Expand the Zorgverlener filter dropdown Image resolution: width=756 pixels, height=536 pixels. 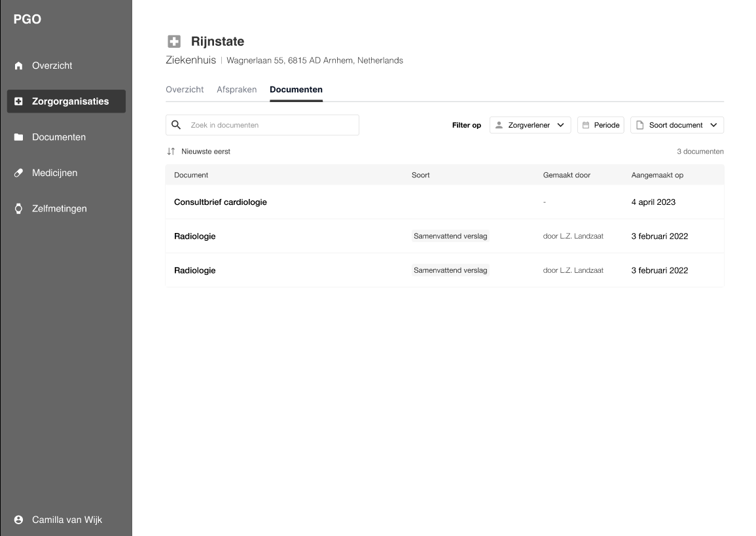[530, 125]
